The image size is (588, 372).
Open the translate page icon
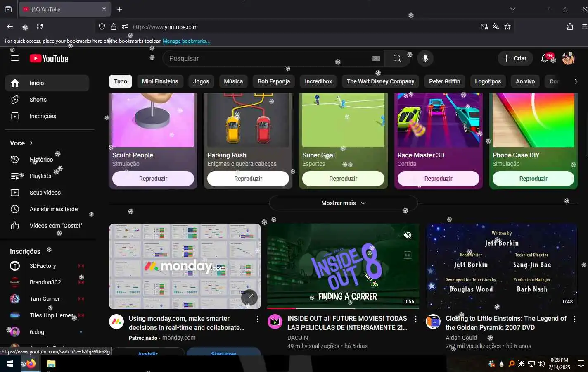496,26
